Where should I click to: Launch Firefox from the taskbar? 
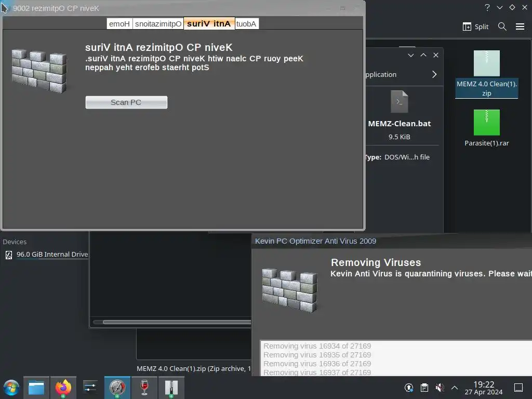(x=63, y=388)
